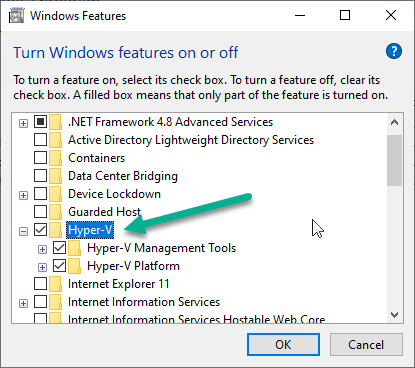415x368 pixels.
Task: Click the blue help question mark icon
Action: (394, 51)
